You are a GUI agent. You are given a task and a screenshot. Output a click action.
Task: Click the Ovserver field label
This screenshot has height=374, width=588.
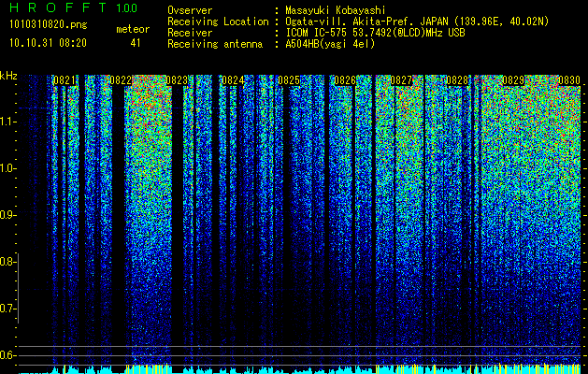(190, 10)
